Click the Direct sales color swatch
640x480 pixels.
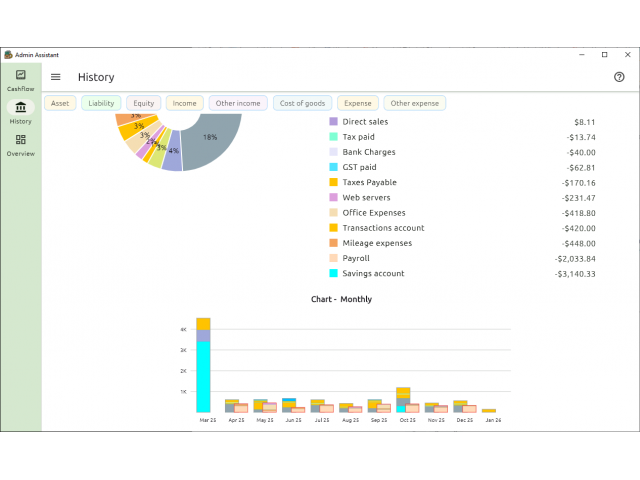pyautogui.click(x=333, y=122)
